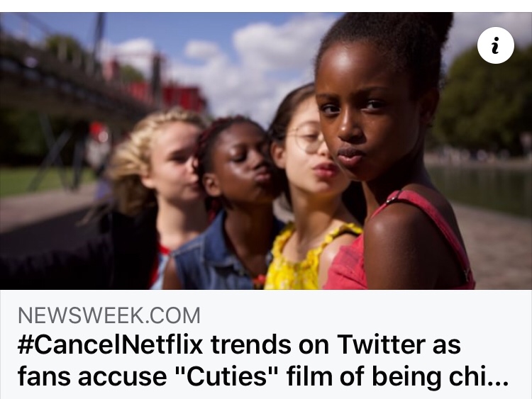Tap the "#CancelNetflix" hashtag text in headline

[x=110, y=344]
